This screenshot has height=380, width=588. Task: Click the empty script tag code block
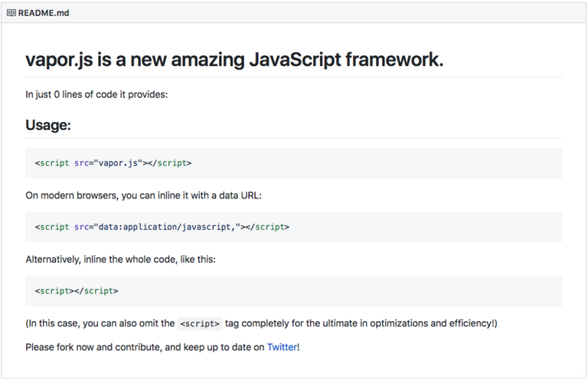coord(293,291)
